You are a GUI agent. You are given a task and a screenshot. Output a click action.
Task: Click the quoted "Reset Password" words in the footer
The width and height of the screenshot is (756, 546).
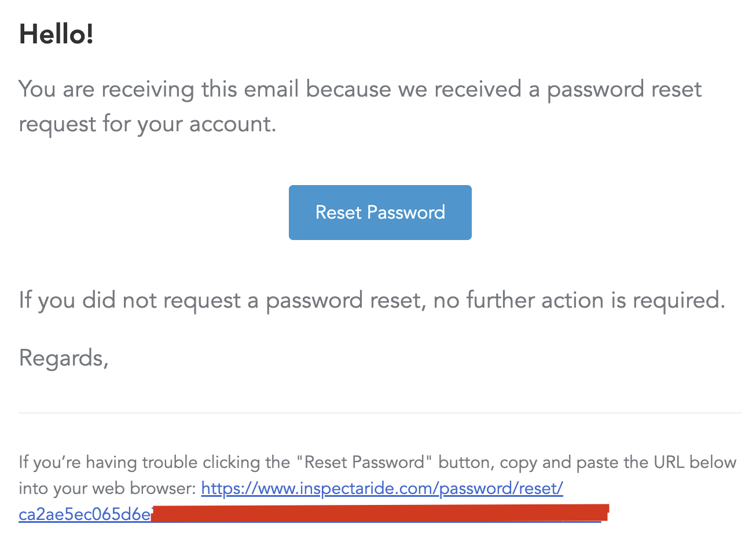[x=365, y=463]
